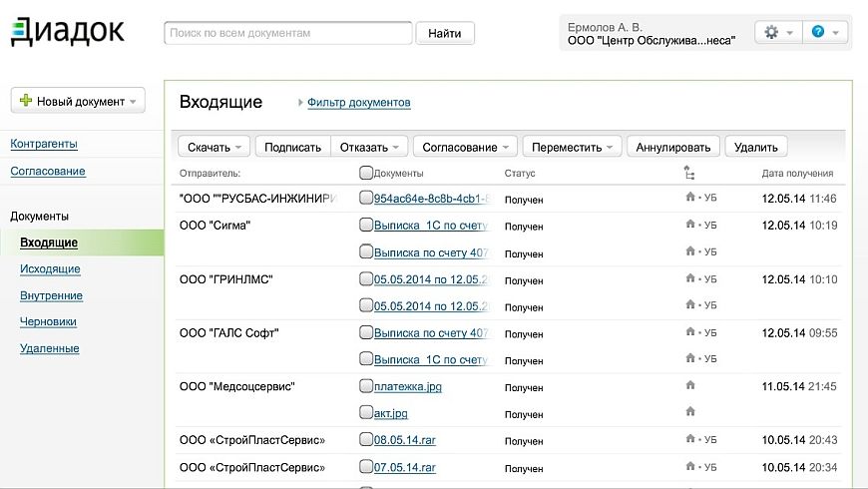The width and height of the screenshot is (868, 489).
Task: Click sender ООО "Медсоцсервис"
Action: (236, 386)
